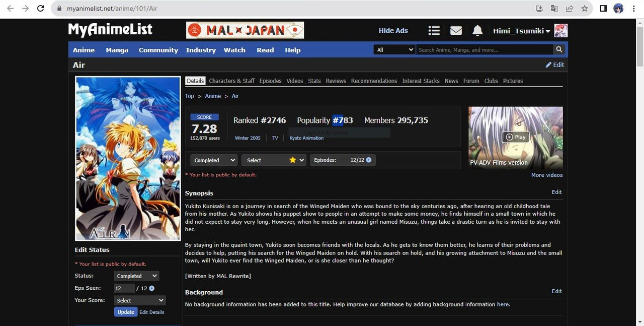
Task: Switch to the Interest Stacks tab
Action: tap(421, 81)
